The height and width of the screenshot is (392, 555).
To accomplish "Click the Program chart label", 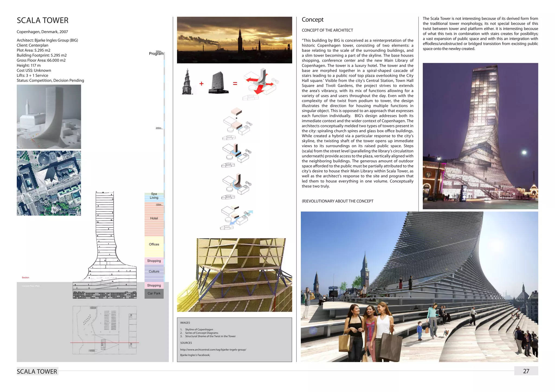I will [x=156, y=54].
